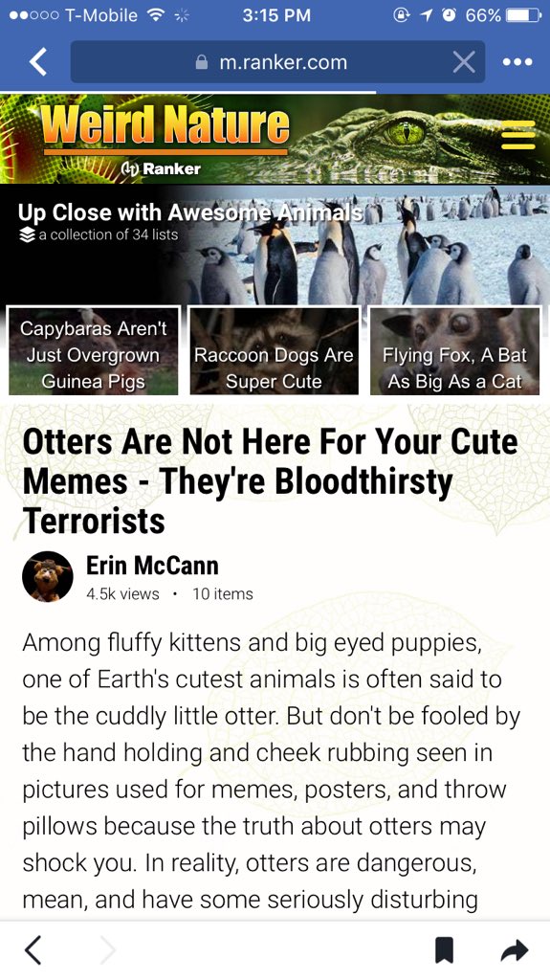
Task: Tap the bookmark icon in bottom bar
Action: tap(445, 950)
